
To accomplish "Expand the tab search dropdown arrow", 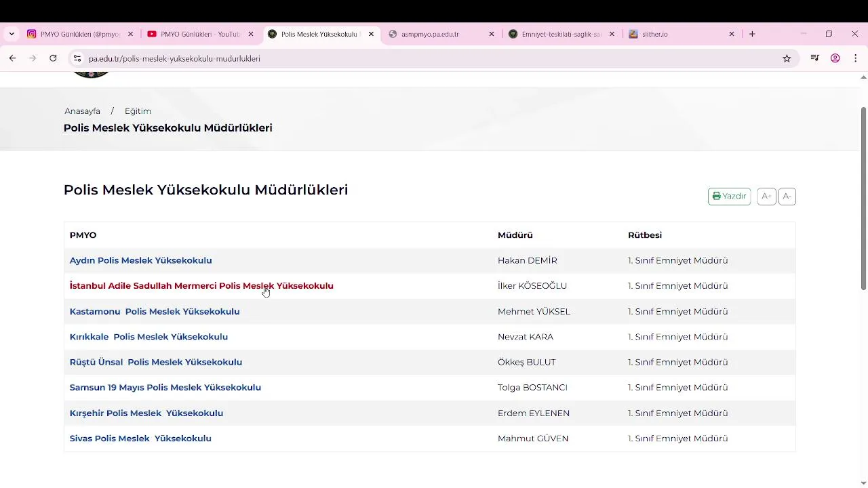I will 12,34.
